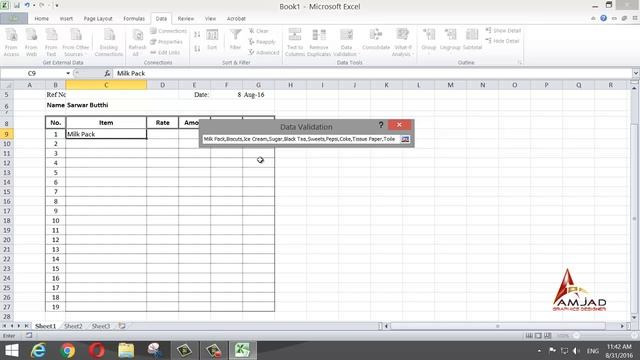Screen dimensions: 640x360
Task: Import data From Access
Action: pyautogui.click(x=11, y=42)
